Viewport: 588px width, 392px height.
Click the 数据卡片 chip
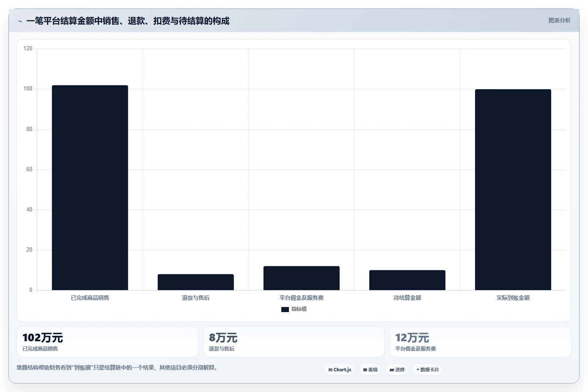pos(428,370)
